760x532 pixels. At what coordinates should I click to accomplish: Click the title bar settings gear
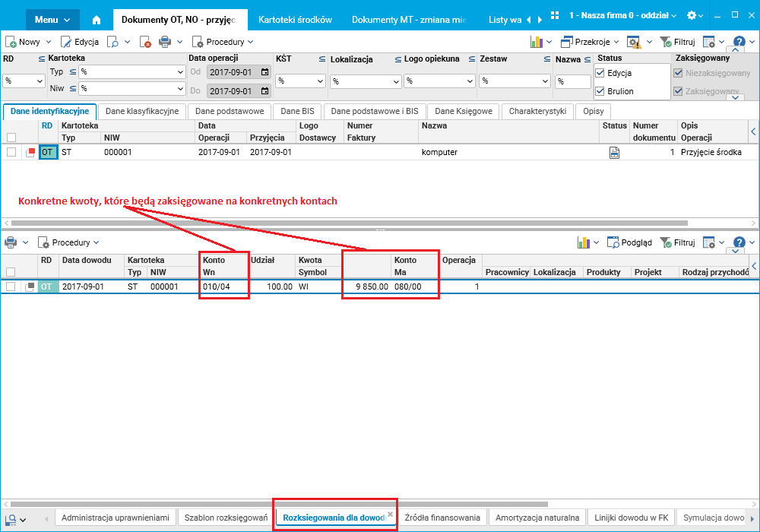tap(692, 15)
